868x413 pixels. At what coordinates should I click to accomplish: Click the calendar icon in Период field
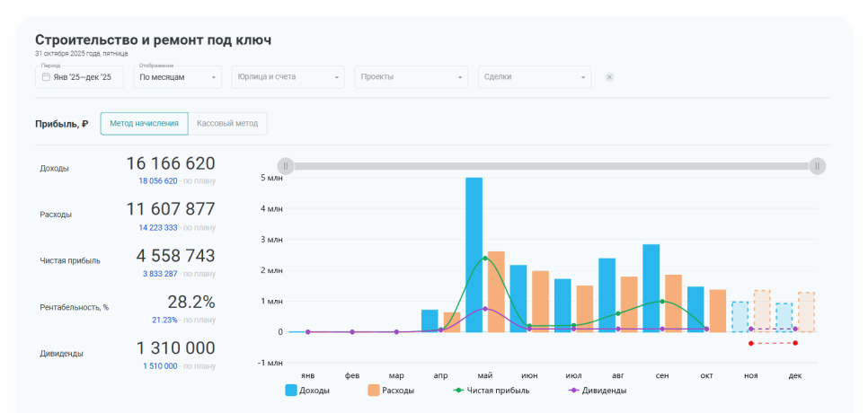[x=46, y=77]
